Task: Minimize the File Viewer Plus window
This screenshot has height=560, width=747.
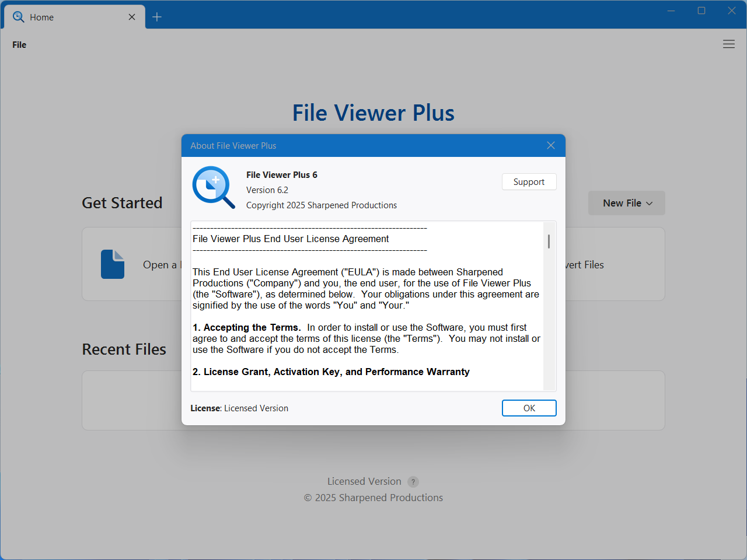Action: [x=671, y=10]
